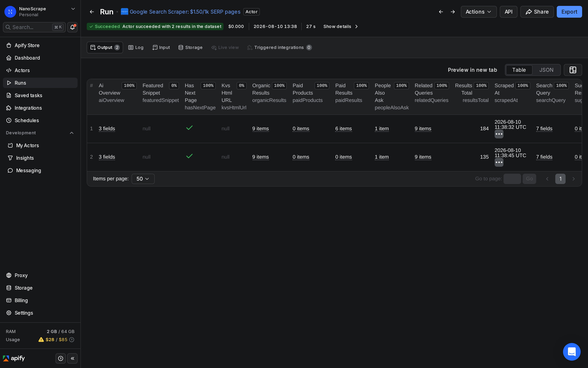Click Preview in new tab
Screen dimensions: 588x368
coord(472,70)
